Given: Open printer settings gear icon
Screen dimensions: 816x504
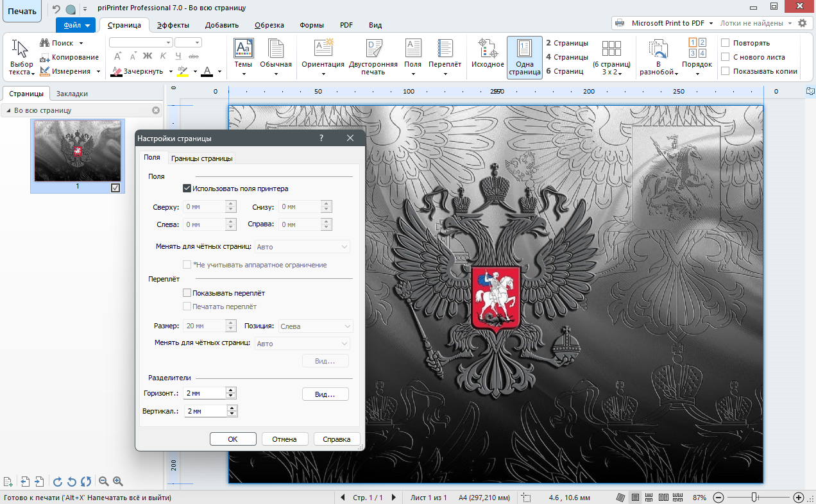Looking at the screenshot, I should click(801, 23).
